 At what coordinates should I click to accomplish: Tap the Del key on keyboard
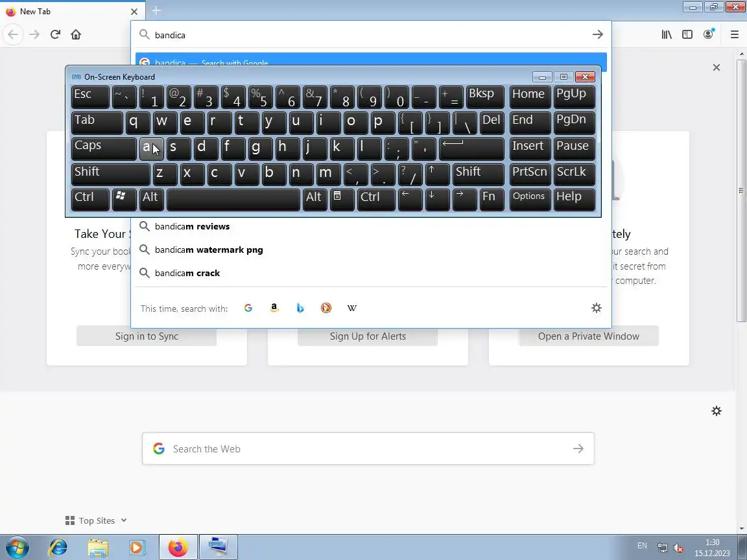[492, 123]
